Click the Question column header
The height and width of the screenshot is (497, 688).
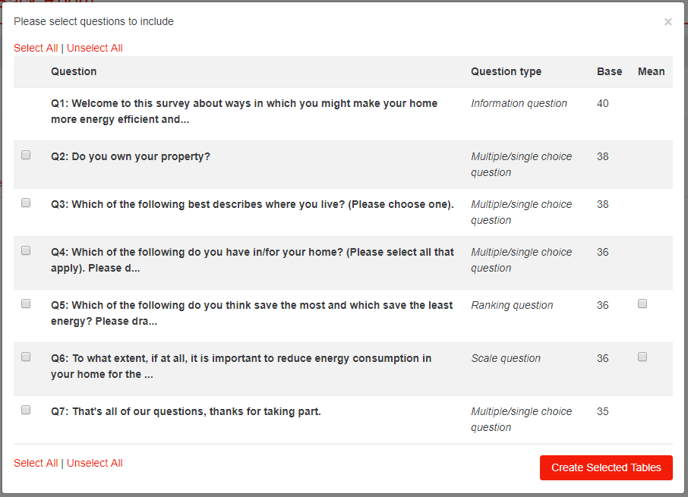tap(74, 72)
